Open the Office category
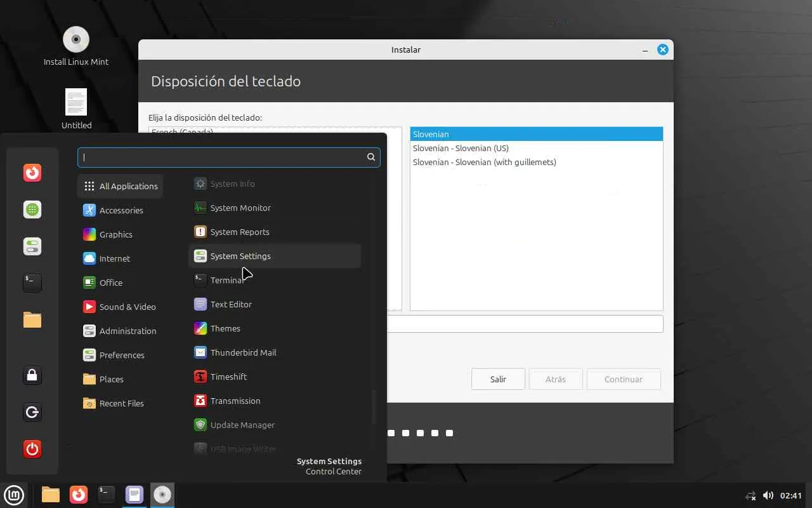The width and height of the screenshot is (812, 508). [x=121, y=283]
